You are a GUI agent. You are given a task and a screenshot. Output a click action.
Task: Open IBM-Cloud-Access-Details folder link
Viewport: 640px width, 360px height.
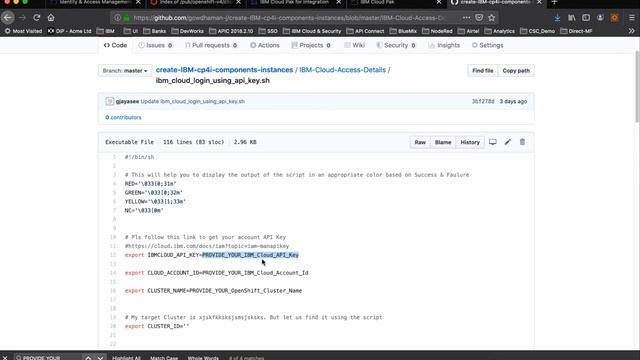pos(342,70)
